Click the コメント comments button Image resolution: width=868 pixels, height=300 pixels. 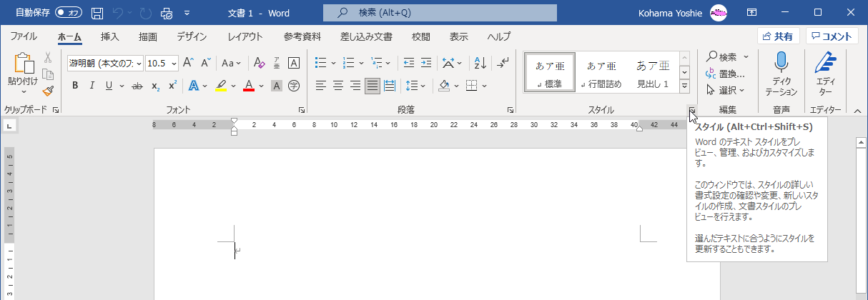click(832, 36)
